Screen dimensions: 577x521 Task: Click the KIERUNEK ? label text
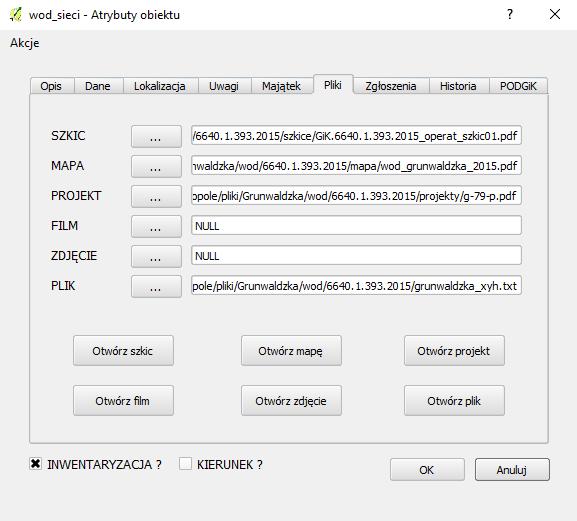(x=230, y=465)
